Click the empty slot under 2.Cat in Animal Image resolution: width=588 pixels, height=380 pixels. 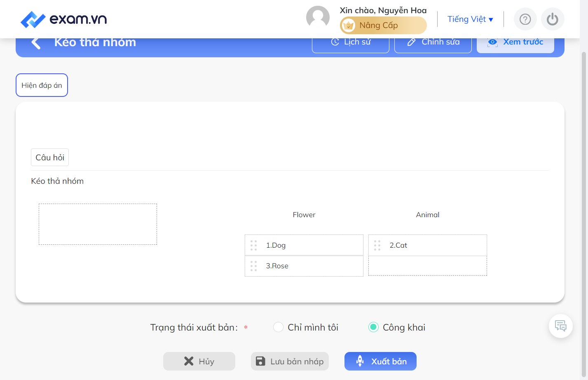click(x=428, y=266)
